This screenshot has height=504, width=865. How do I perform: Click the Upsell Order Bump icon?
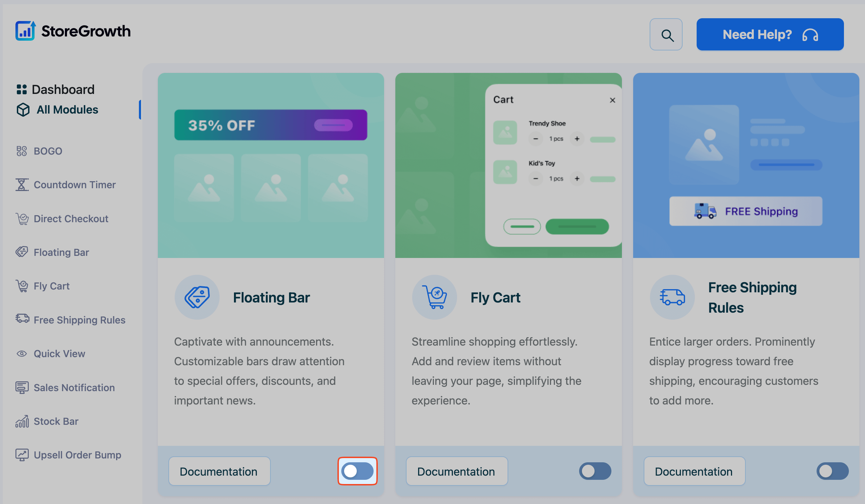point(22,455)
